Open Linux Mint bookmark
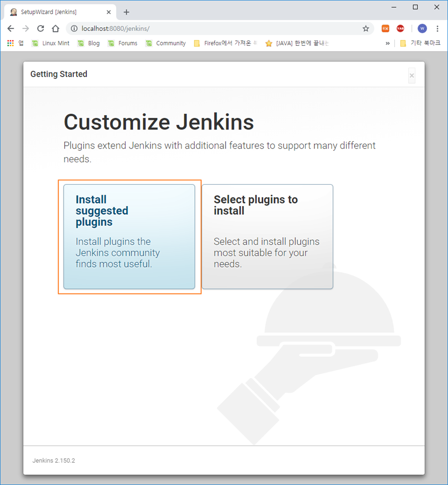Screen dimensions: 448x485 tap(51, 43)
